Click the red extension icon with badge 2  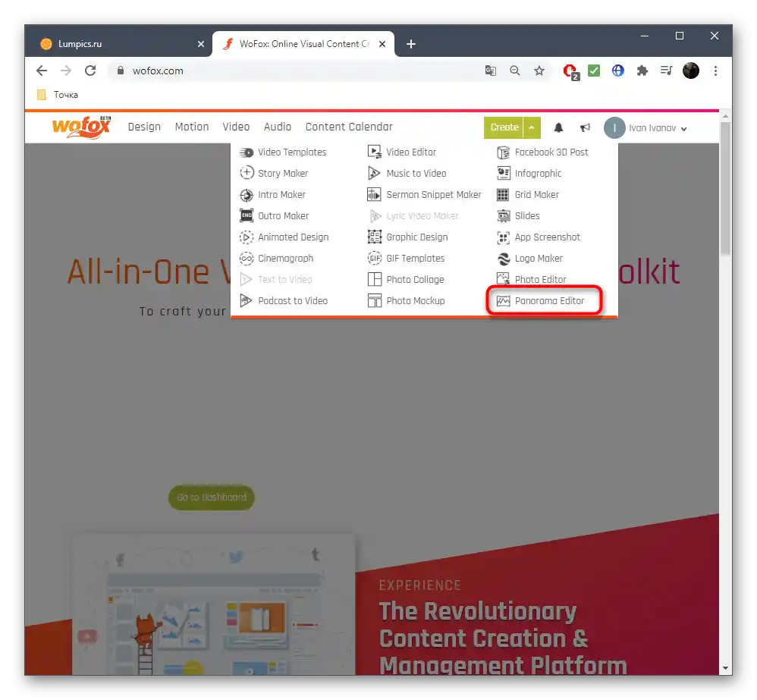[570, 72]
